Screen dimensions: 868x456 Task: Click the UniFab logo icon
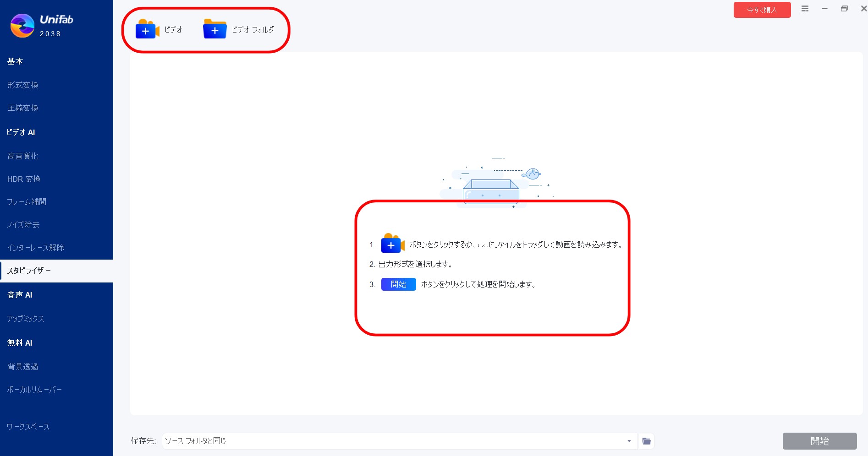(22, 26)
